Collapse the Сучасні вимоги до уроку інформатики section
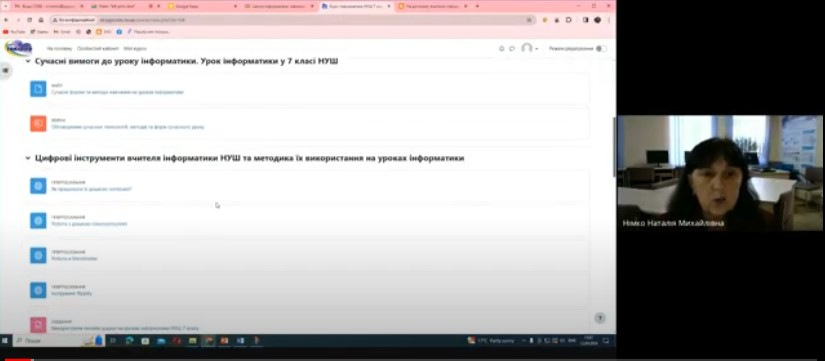Image resolution: width=825 pixels, height=361 pixels. click(28, 61)
